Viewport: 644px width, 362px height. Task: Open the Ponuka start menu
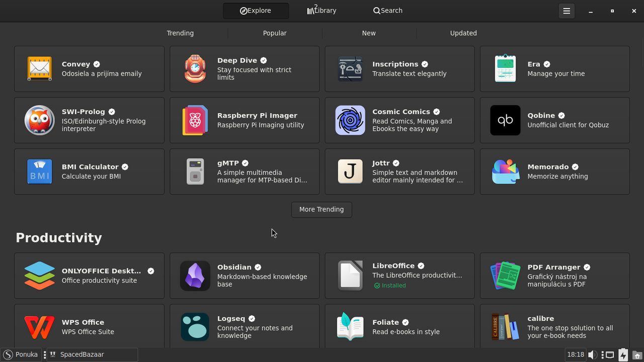[x=21, y=354]
